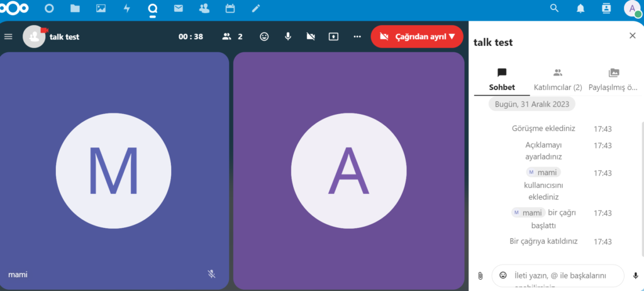
Task: Toggle microphone mute in call bar
Action: [287, 37]
